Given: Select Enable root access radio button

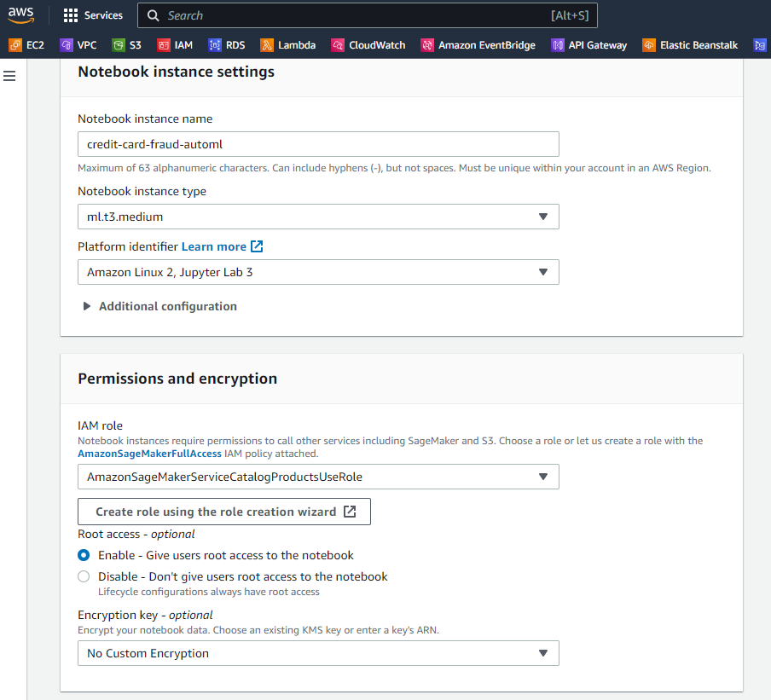Looking at the screenshot, I should pos(84,555).
